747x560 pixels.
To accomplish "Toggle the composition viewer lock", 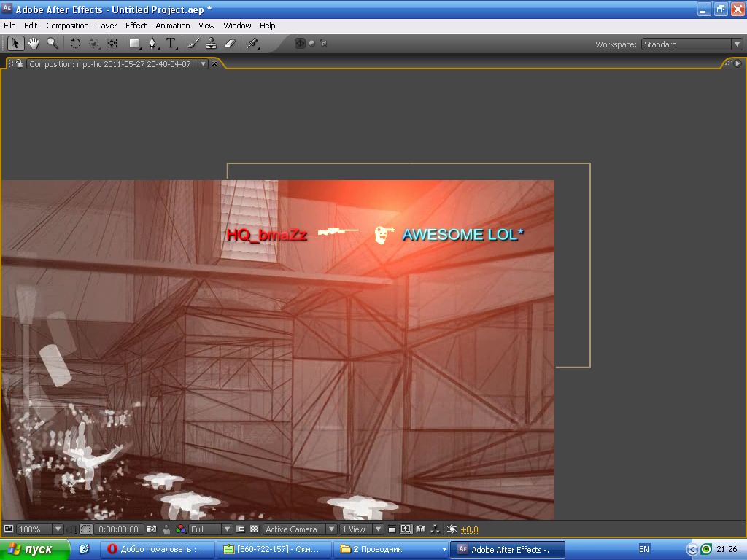I will [x=19, y=63].
